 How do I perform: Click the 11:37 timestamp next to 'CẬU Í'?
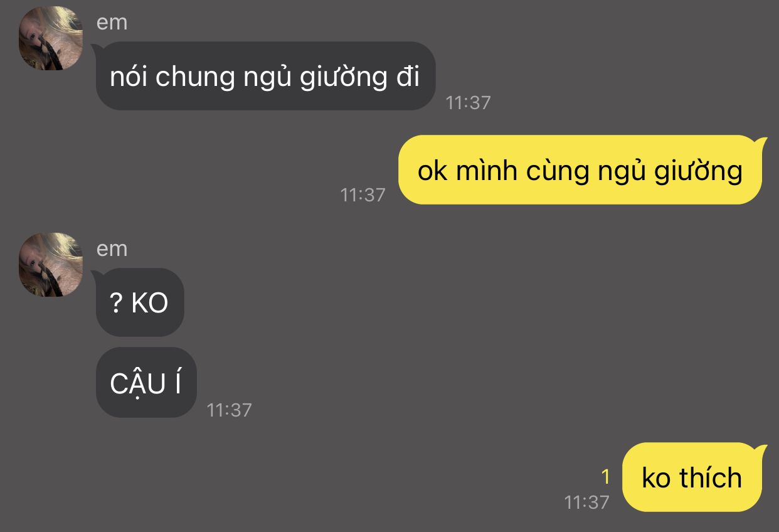pyautogui.click(x=229, y=410)
